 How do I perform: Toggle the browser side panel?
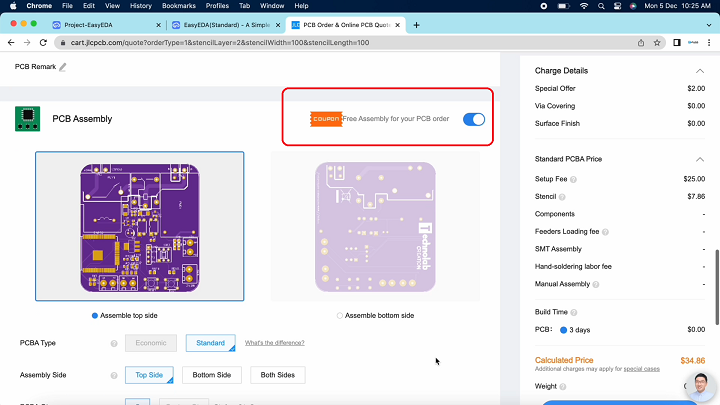coord(677,43)
